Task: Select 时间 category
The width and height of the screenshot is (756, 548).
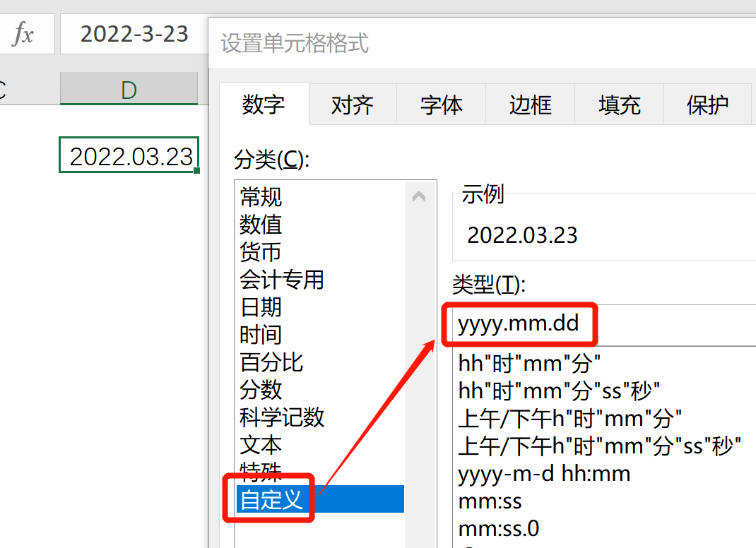Action: pyautogui.click(x=320, y=335)
